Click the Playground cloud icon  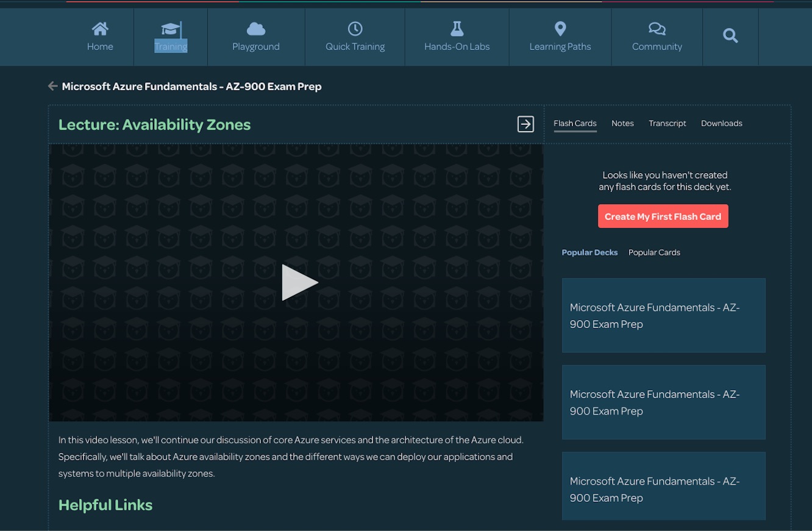pos(255,29)
